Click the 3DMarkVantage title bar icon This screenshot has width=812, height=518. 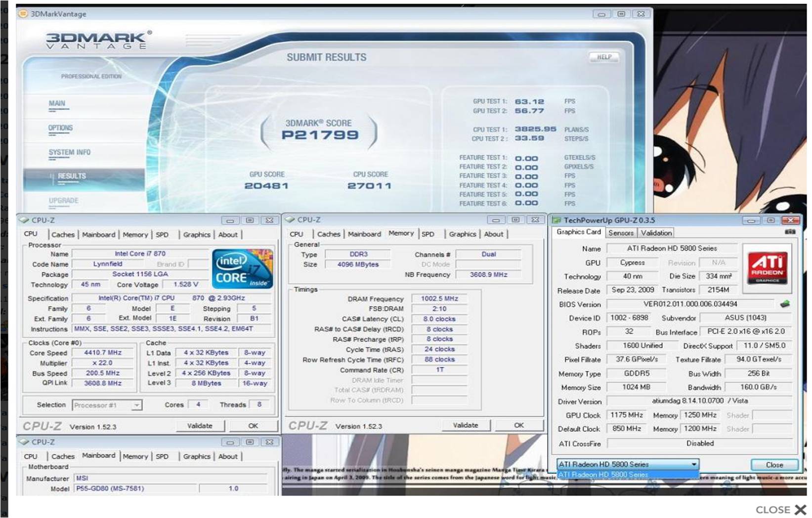coord(23,14)
